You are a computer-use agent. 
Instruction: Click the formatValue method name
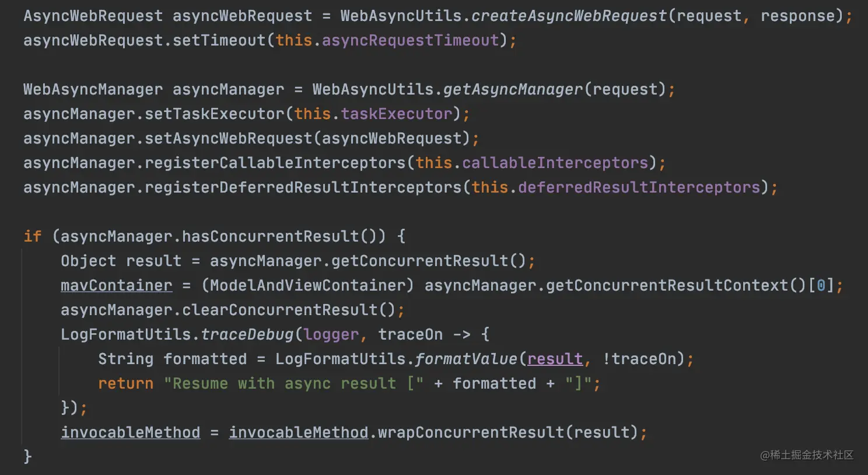coord(466,359)
